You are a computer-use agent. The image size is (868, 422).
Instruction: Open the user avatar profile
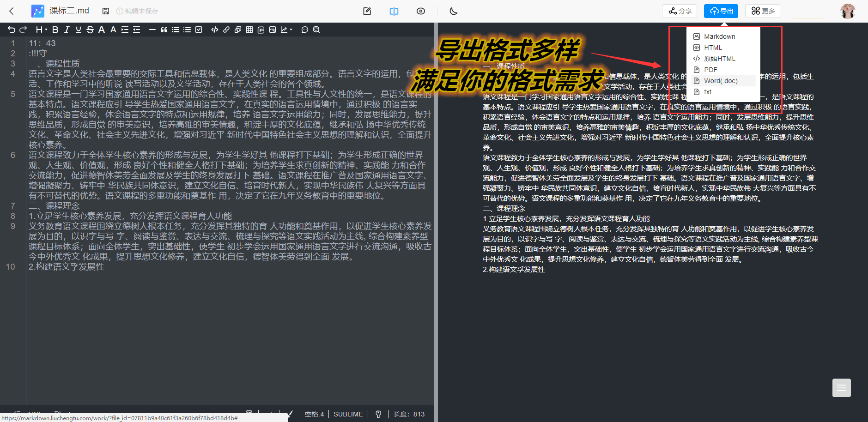tap(848, 11)
